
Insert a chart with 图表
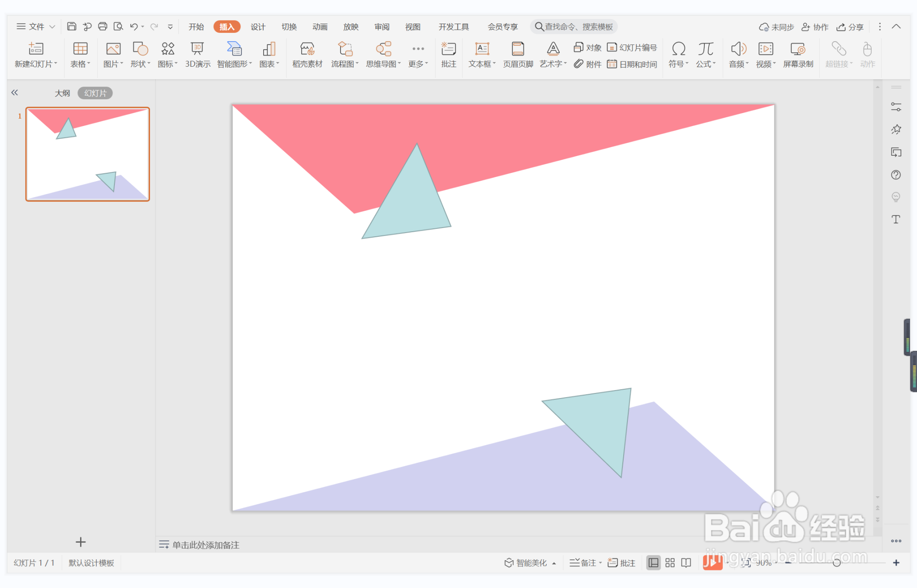pyautogui.click(x=269, y=55)
